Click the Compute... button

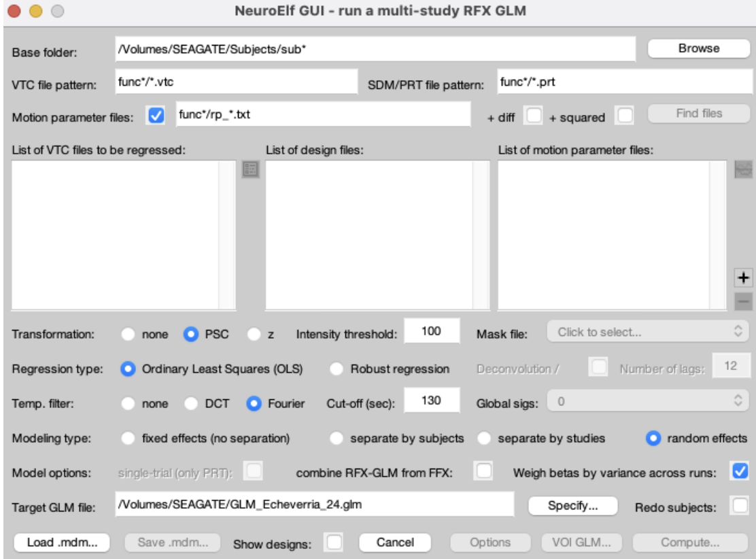(x=690, y=543)
